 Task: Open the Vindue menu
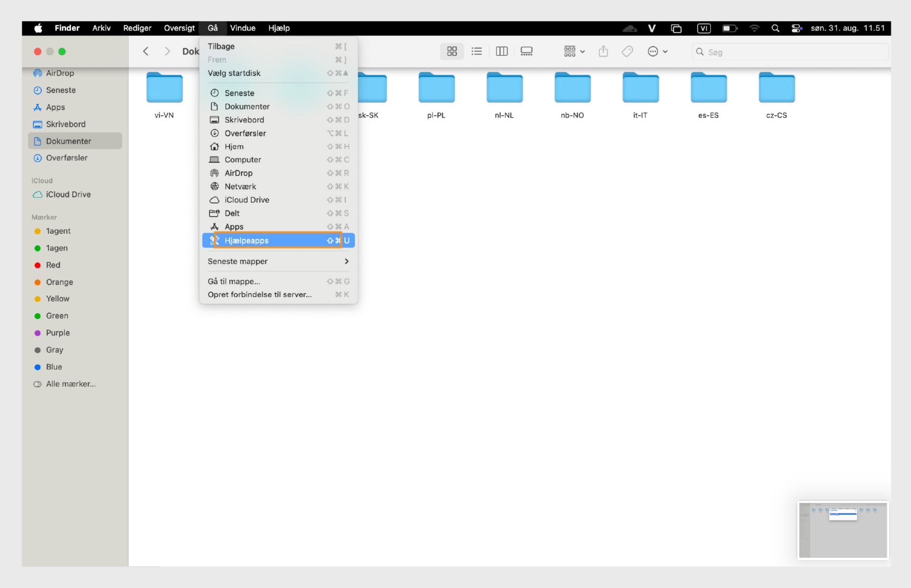(x=242, y=28)
